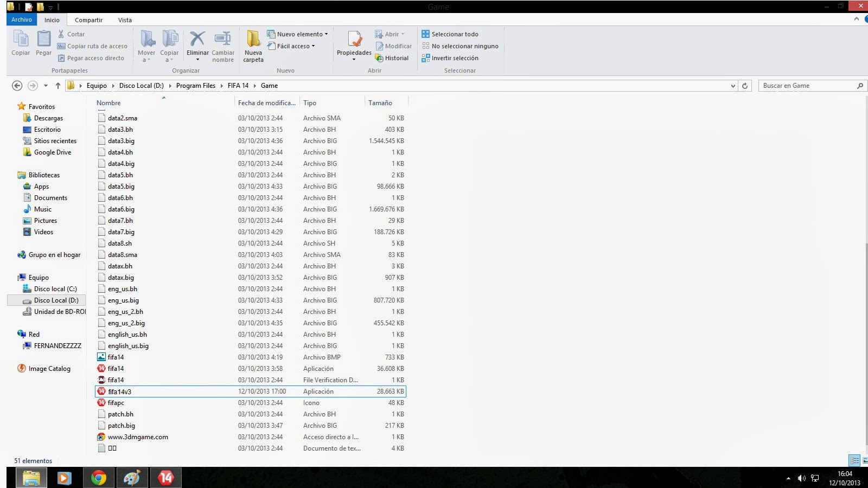This screenshot has width=868, height=488.
Task: Select the fifa14 BMP image file
Action: (251, 357)
